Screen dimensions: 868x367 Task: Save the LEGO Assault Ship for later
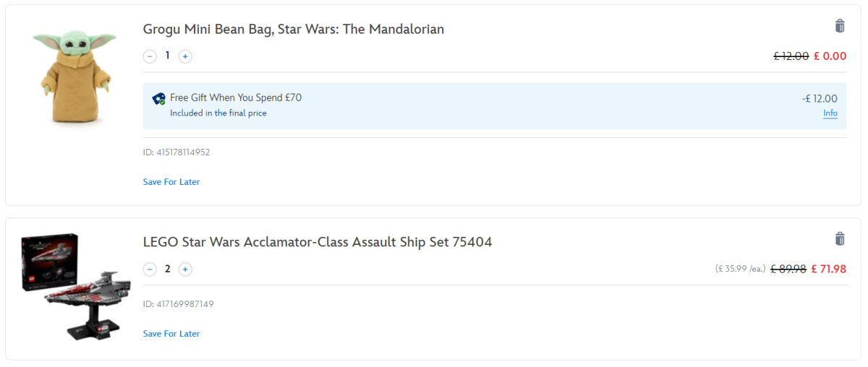click(171, 334)
